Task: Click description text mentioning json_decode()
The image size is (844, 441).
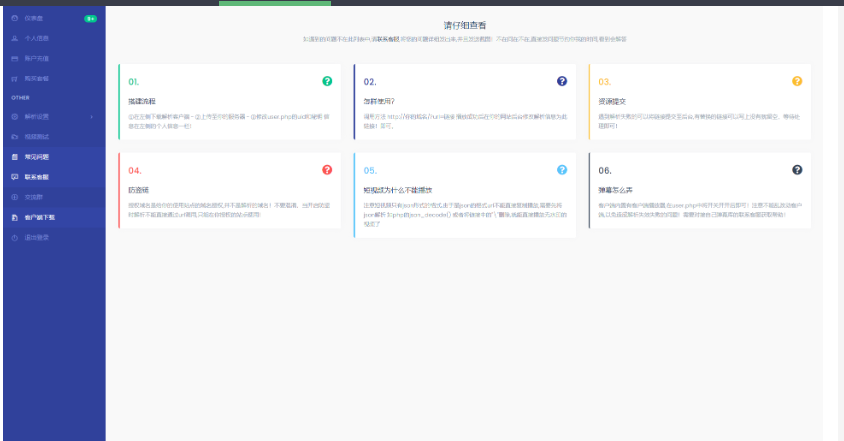Action: click(x=465, y=214)
